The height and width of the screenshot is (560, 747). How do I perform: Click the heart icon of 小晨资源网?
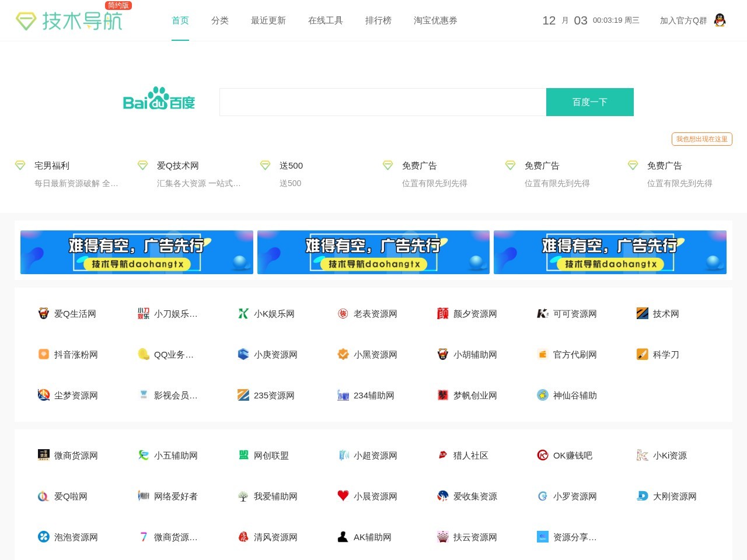343,496
